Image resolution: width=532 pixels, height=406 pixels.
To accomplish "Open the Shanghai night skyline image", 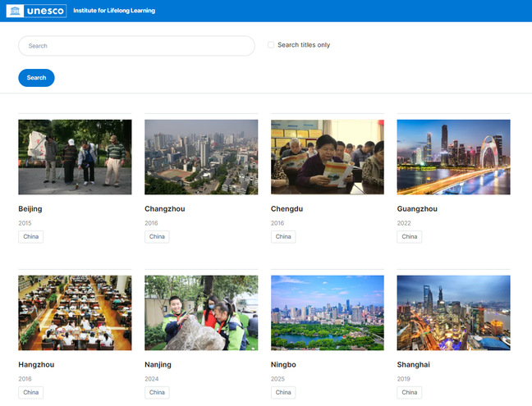I will click(x=453, y=312).
